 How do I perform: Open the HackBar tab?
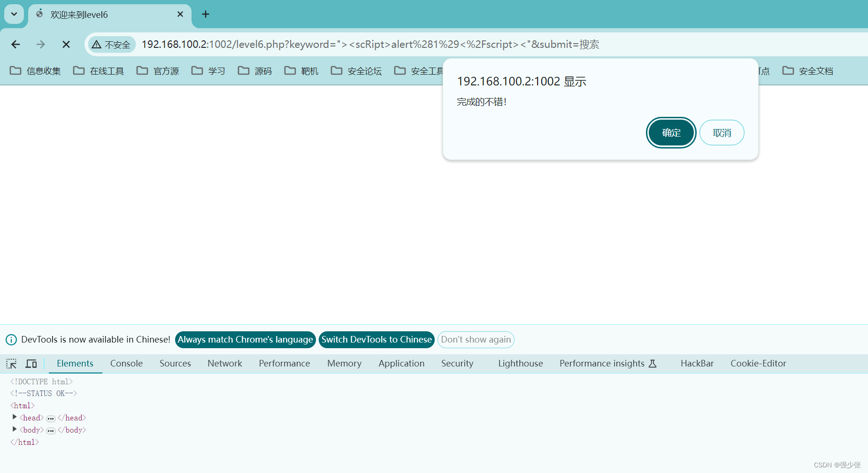click(x=697, y=364)
